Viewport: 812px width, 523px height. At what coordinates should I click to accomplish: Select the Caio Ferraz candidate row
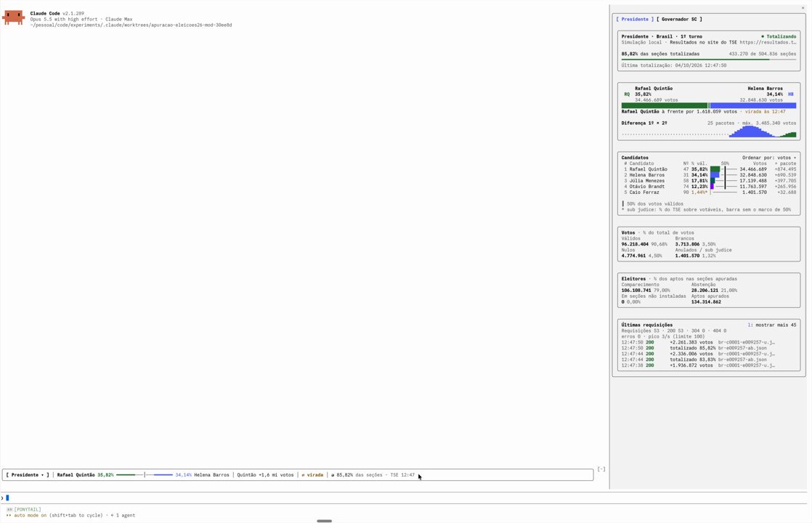(x=709, y=192)
